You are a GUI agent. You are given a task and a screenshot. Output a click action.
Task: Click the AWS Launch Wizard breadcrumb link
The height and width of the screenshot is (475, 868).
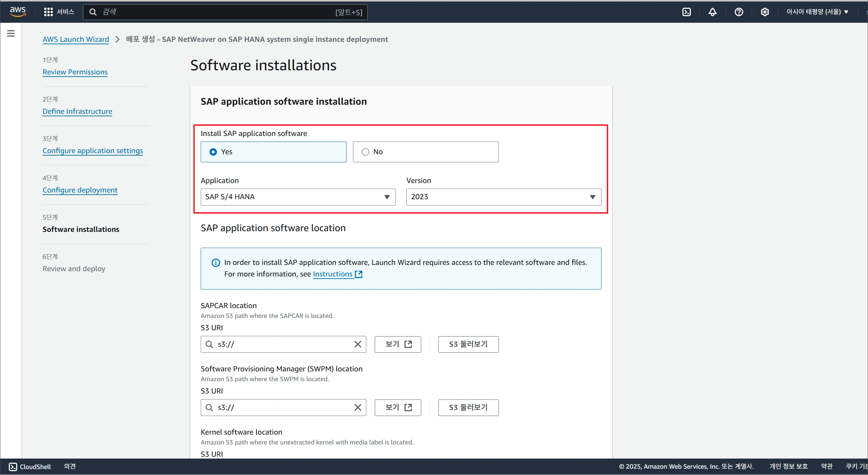coord(76,39)
